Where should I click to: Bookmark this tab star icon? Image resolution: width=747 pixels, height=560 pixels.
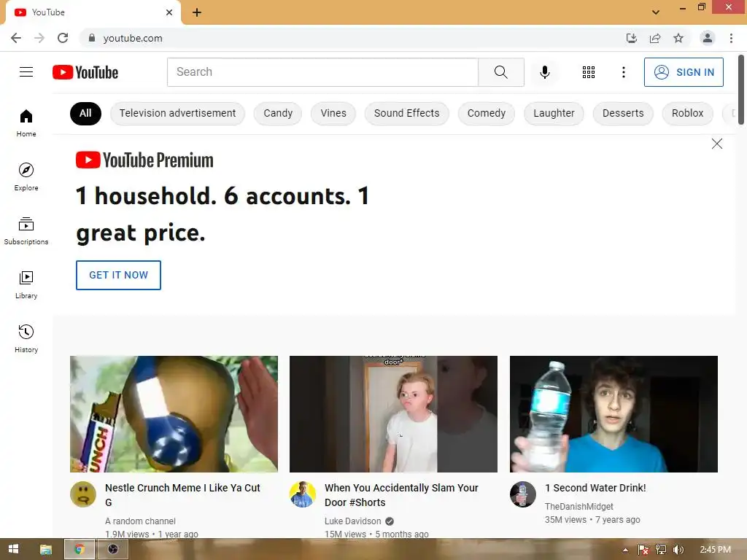click(x=678, y=38)
